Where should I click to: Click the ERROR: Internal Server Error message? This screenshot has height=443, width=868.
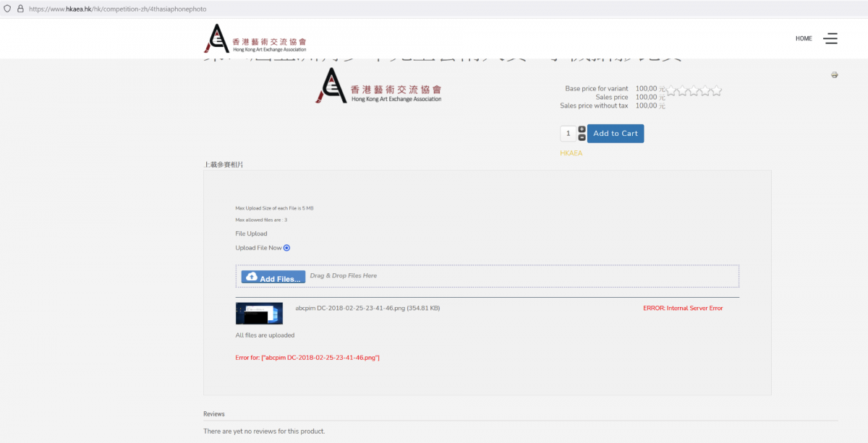pyautogui.click(x=683, y=308)
